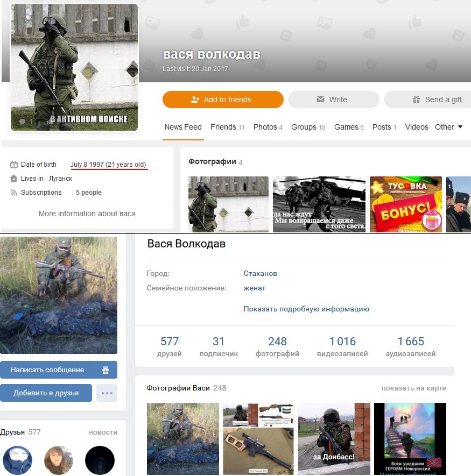Expand the Other dropdown menu
Image resolution: width=471 pixels, height=476 pixels.
448,127
